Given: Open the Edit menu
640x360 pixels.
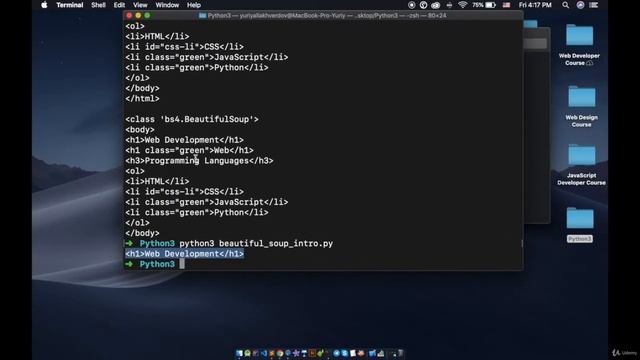Looking at the screenshot, I should point(119,5).
